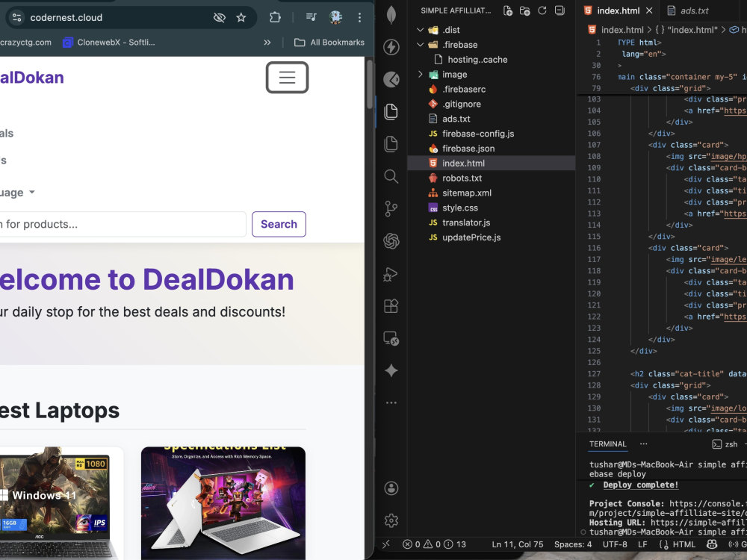Open the Remote Explorer monitor icon

point(391,338)
